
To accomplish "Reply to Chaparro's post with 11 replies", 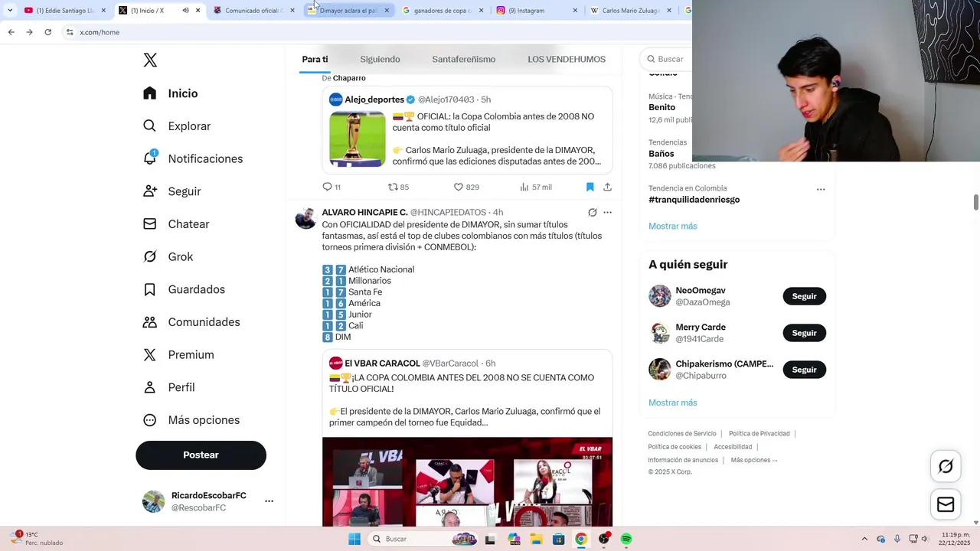I will click(x=331, y=187).
